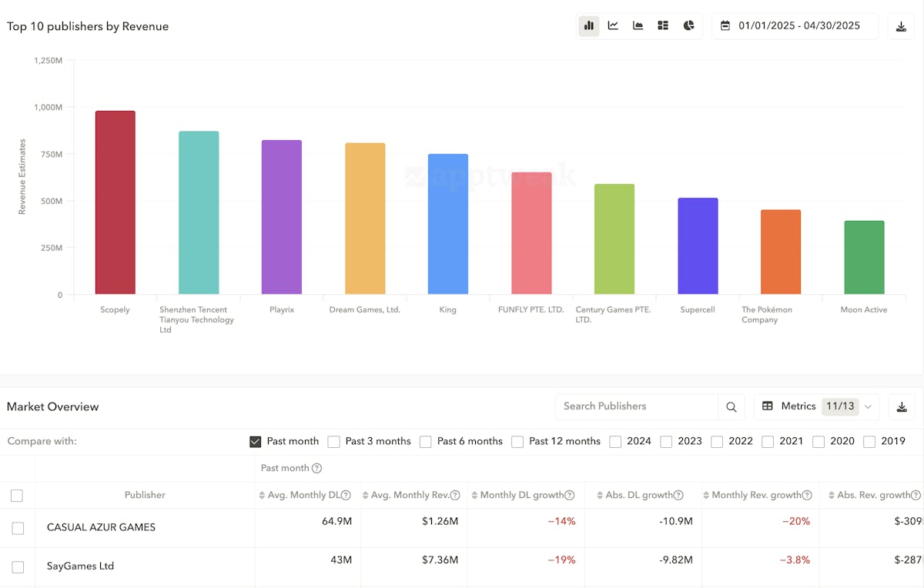Click the Search Publishers input field
Image resolution: width=924 pixels, height=588 pixels.
637,406
